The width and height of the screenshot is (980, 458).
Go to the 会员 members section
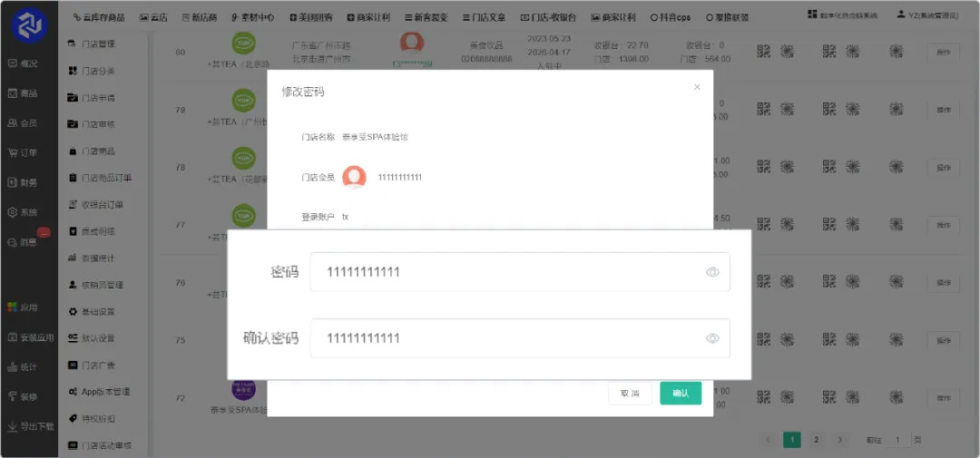click(x=23, y=123)
